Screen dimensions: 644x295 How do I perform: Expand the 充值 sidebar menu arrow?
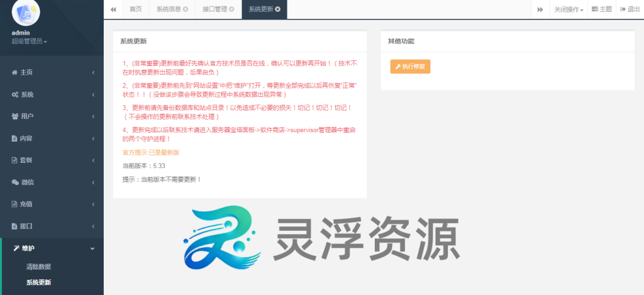point(93,204)
